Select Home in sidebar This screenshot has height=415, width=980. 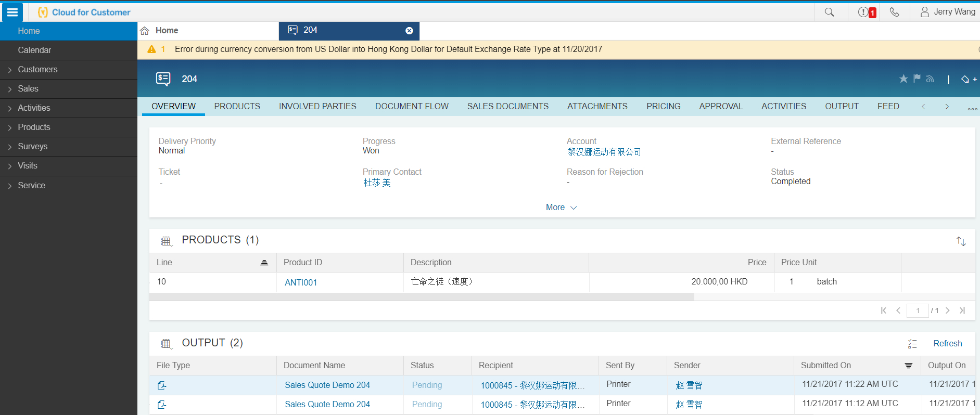tap(69, 31)
